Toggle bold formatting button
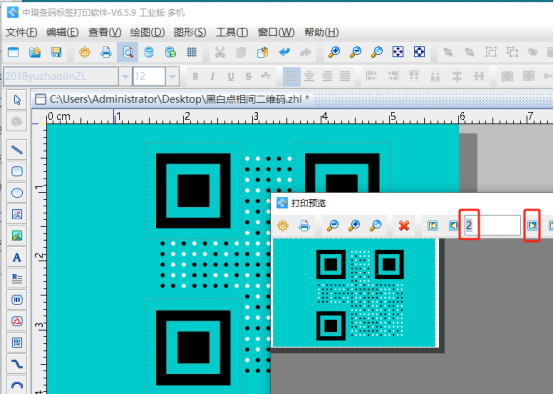The image size is (554, 394). [195, 76]
